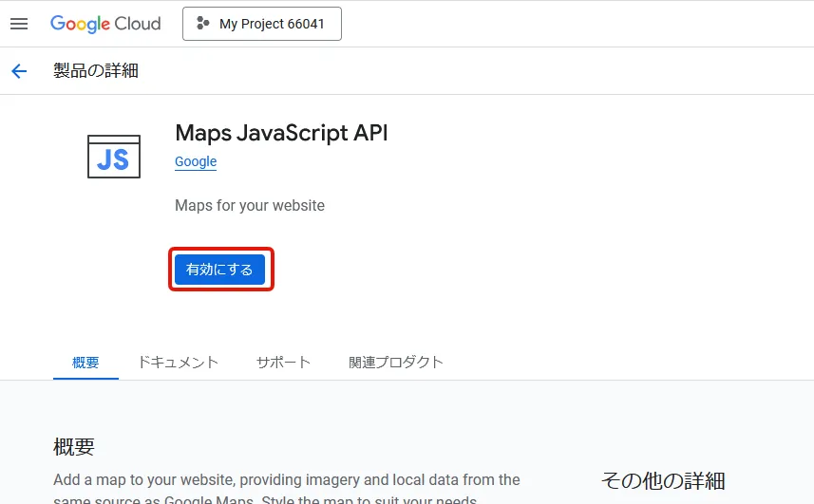Click the その他の詳細 heading
The width and height of the screenshot is (814, 504).
[663, 480]
